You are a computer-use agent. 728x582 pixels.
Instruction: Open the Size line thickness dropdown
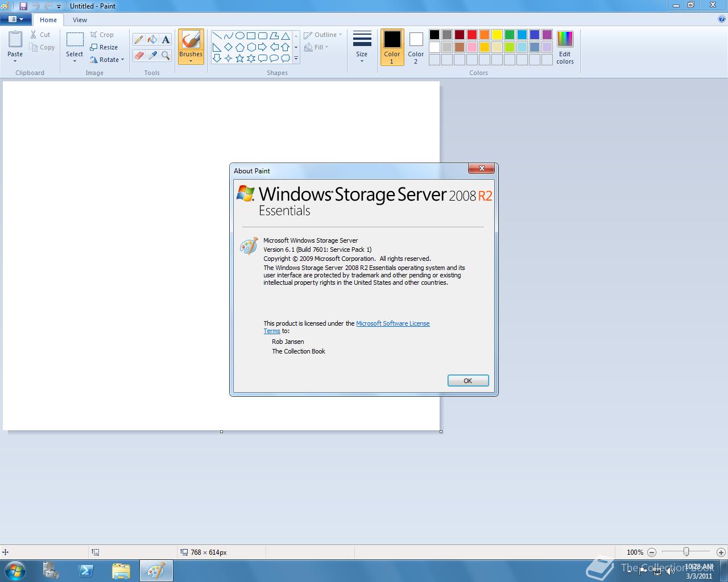362,47
